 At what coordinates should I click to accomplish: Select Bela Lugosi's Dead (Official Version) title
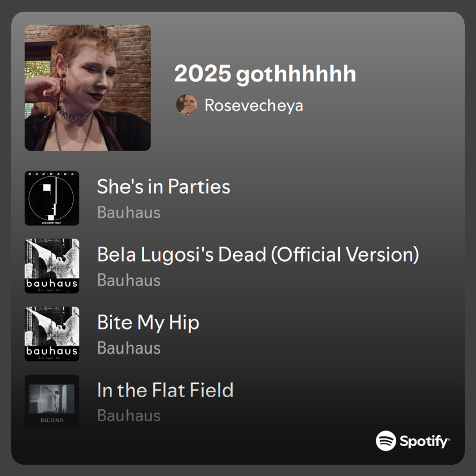(258, 254)
